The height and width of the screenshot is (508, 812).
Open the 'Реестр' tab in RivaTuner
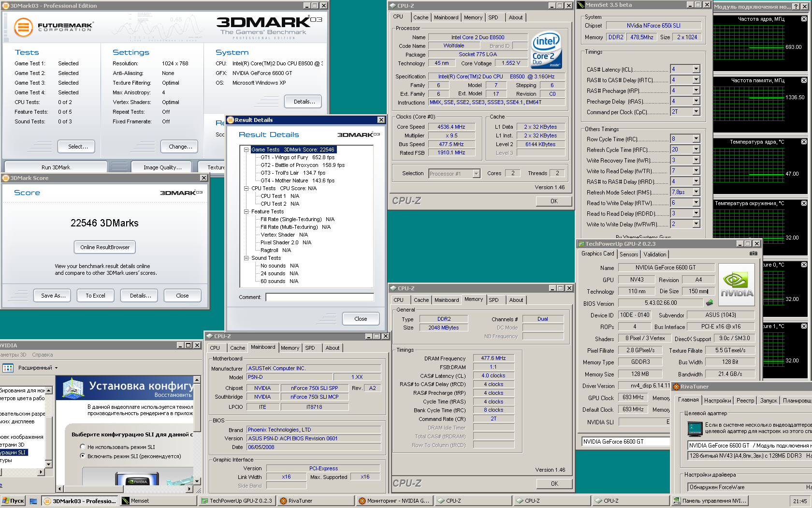[x=745, y=401]
